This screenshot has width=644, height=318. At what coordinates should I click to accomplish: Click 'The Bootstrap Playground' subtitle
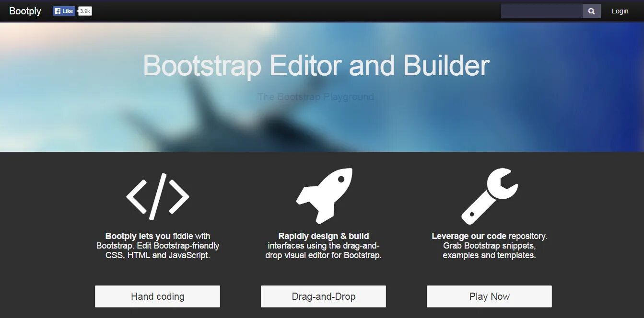click(316, 97)
